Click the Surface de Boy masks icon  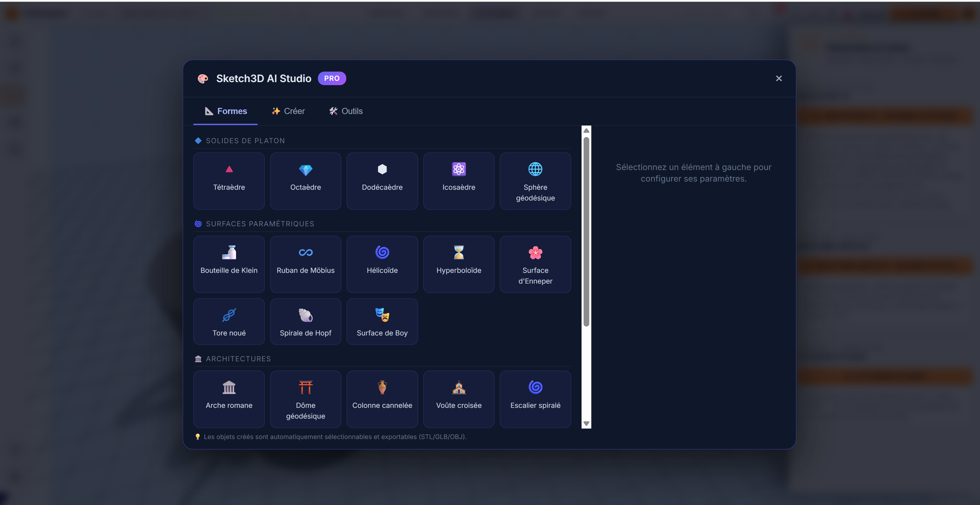click(382, 315)
